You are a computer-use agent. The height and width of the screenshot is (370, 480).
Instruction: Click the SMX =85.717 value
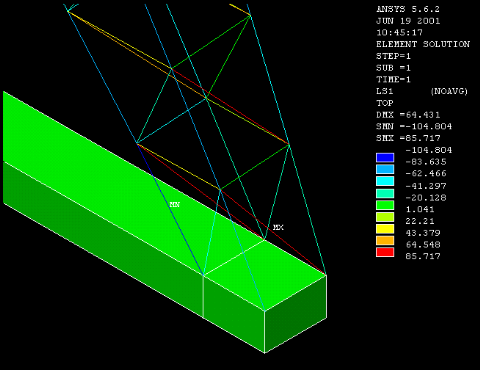[408, 138]
